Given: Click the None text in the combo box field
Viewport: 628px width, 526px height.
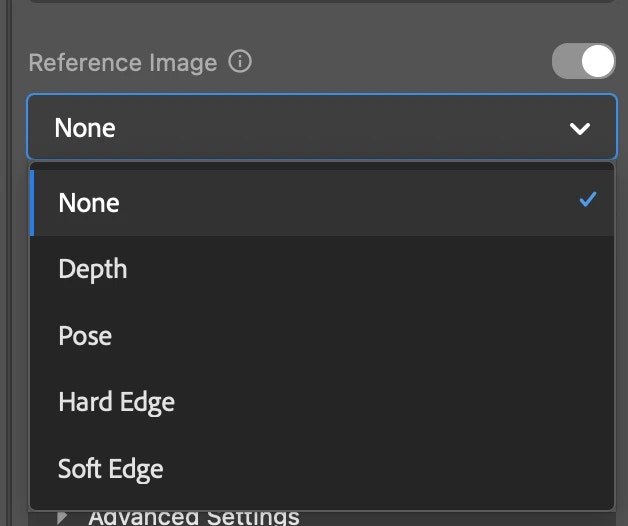Looking at the screenshot, I should 85,128.
